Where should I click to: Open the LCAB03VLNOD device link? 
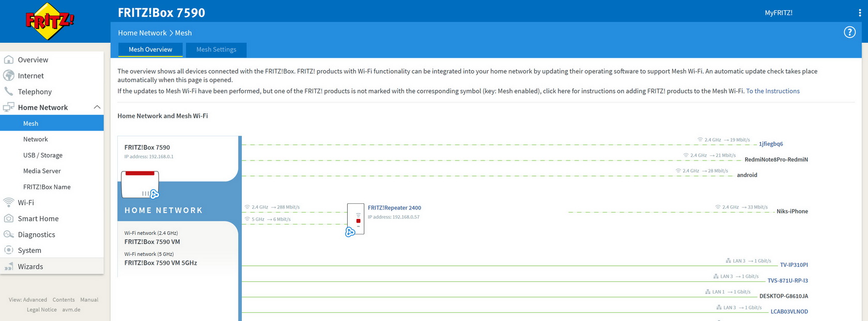(x=789, y=312)
